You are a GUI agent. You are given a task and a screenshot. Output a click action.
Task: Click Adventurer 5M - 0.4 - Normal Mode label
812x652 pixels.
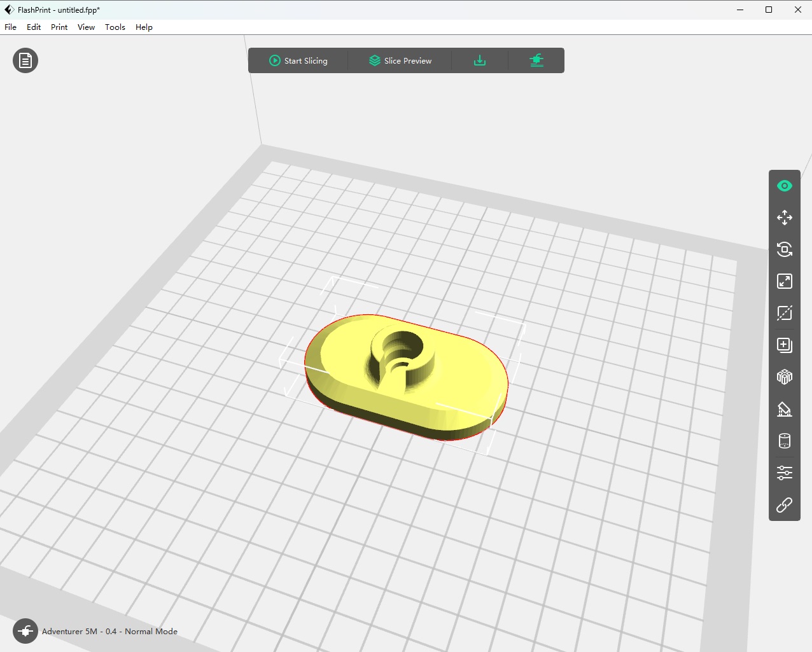coord(109,632)
